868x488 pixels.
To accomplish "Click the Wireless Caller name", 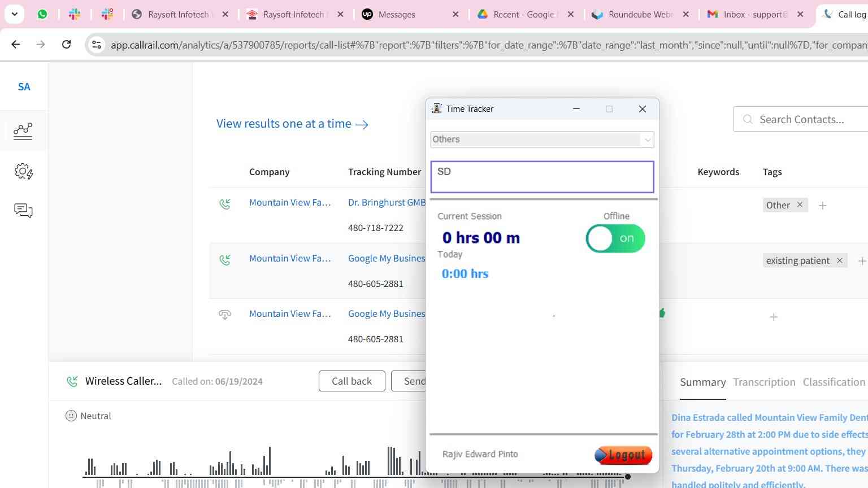I will click(123, 381).
